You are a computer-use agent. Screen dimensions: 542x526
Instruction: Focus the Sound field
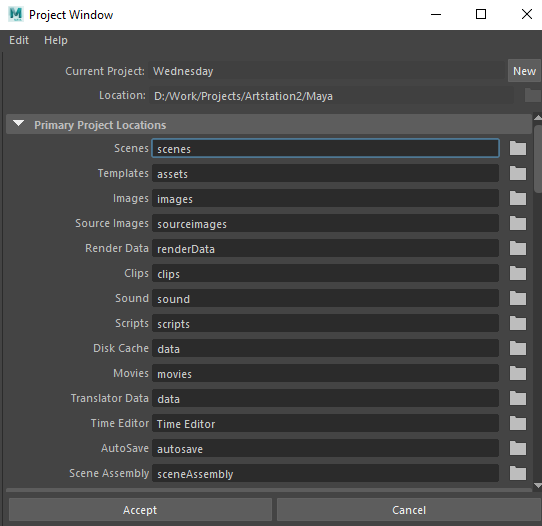[325, 298]
